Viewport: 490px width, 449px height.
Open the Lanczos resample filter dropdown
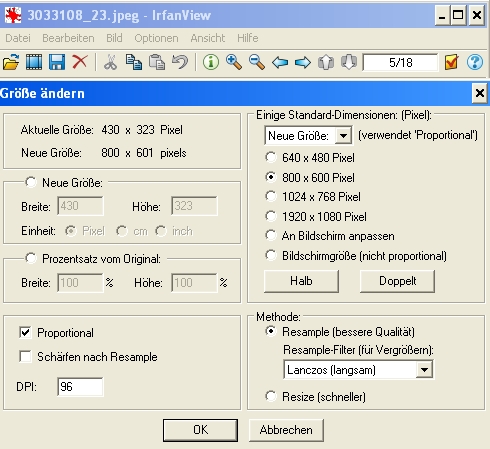pos(424,370)
